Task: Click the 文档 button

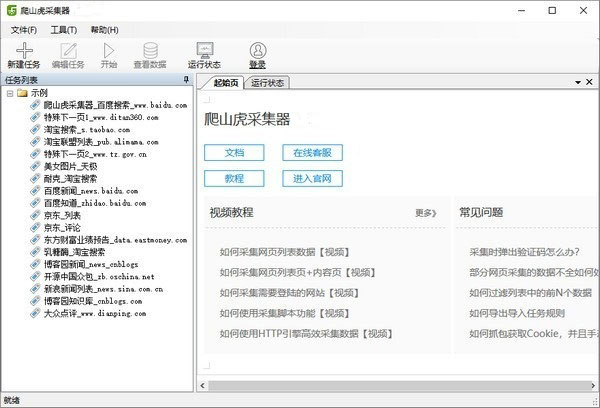Action: [234, 153]
